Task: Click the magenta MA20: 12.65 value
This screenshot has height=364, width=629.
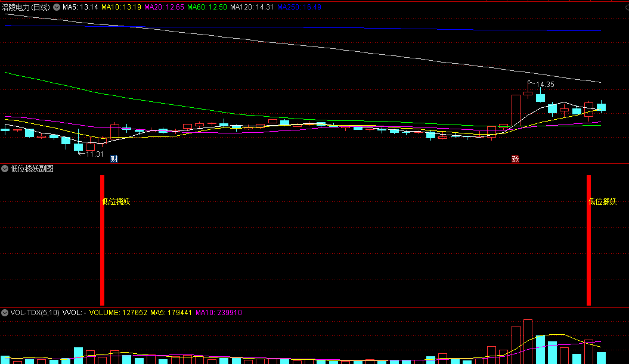Action: click(164, 7)
